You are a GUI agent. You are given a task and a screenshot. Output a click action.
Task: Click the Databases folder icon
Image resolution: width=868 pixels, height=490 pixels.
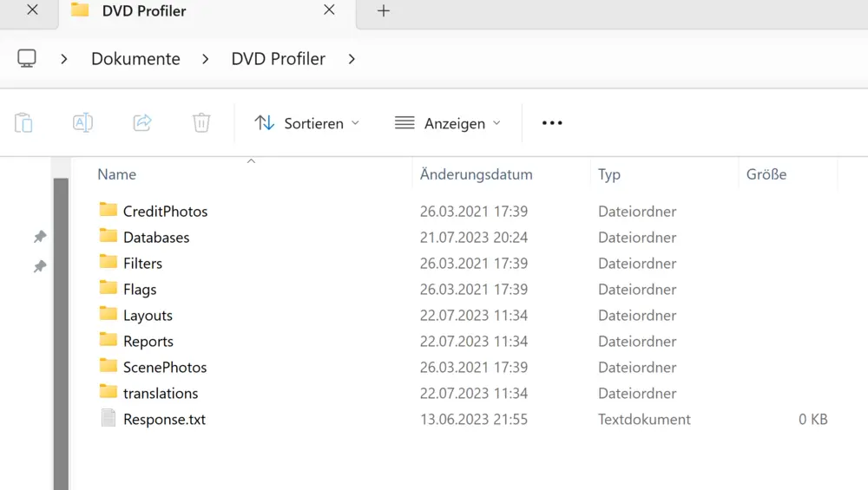pos(108,236)
